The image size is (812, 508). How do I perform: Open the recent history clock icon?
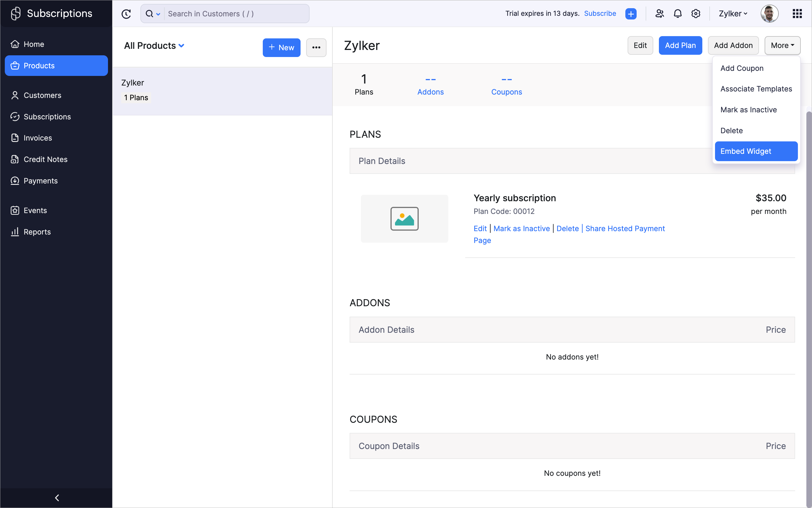(126, 14)
